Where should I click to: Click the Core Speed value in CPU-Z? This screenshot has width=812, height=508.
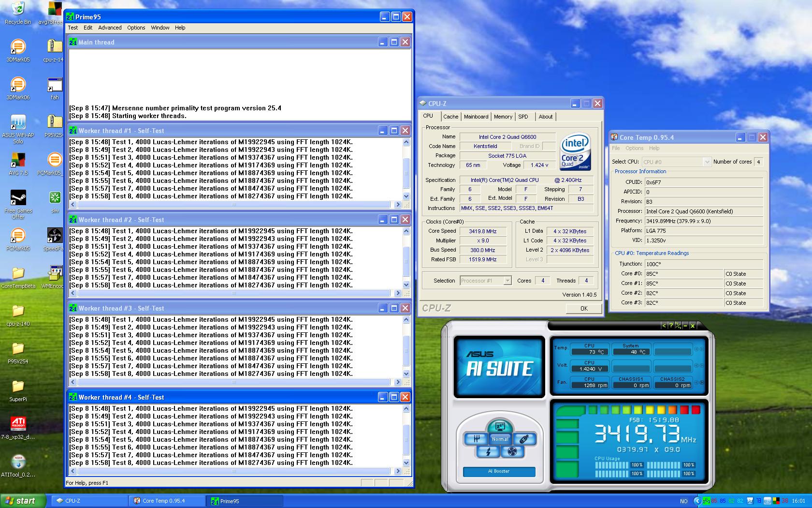tap(483, 231)
